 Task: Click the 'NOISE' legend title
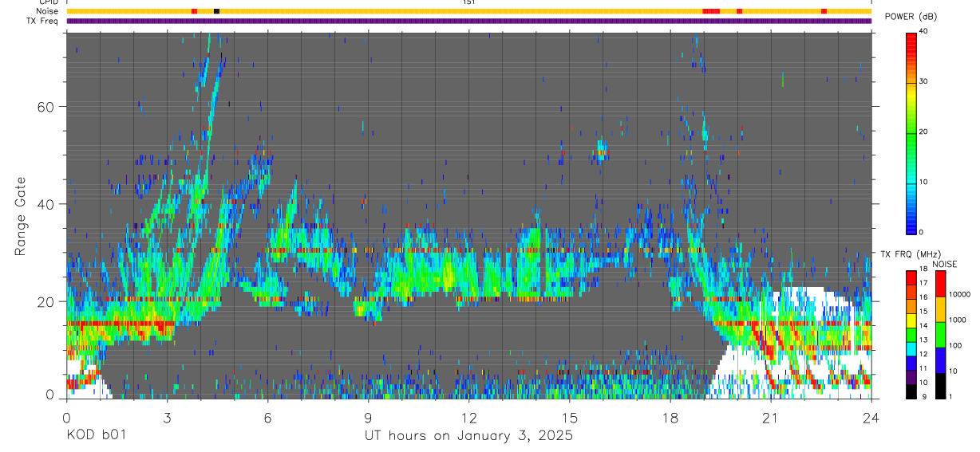pyautogui.click(x=945, y=264)
